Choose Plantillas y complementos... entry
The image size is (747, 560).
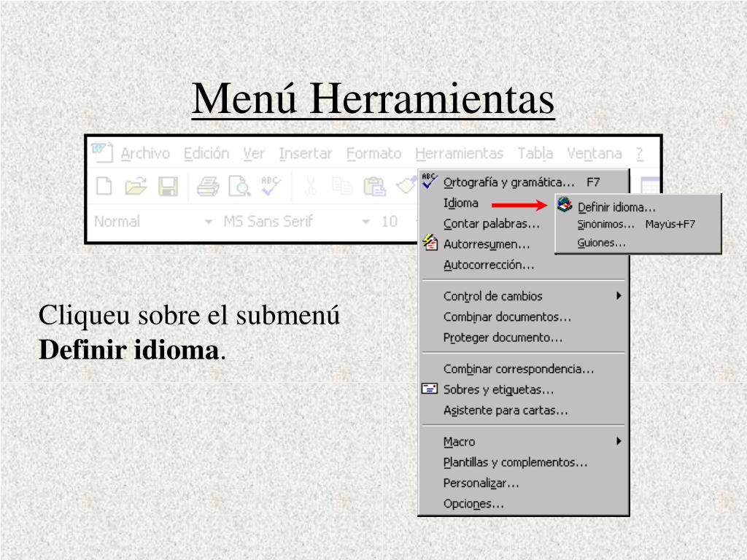pos(524,462)
